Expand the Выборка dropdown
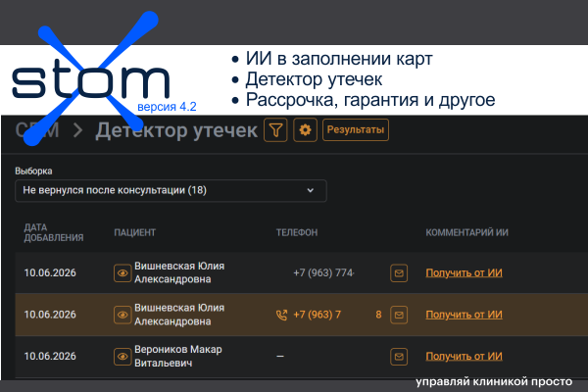Viewport: 588px width, 392px height. pos(171,190)
